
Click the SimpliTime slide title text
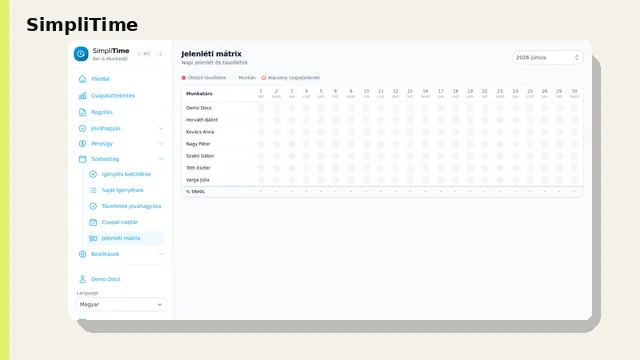point(82,25)
